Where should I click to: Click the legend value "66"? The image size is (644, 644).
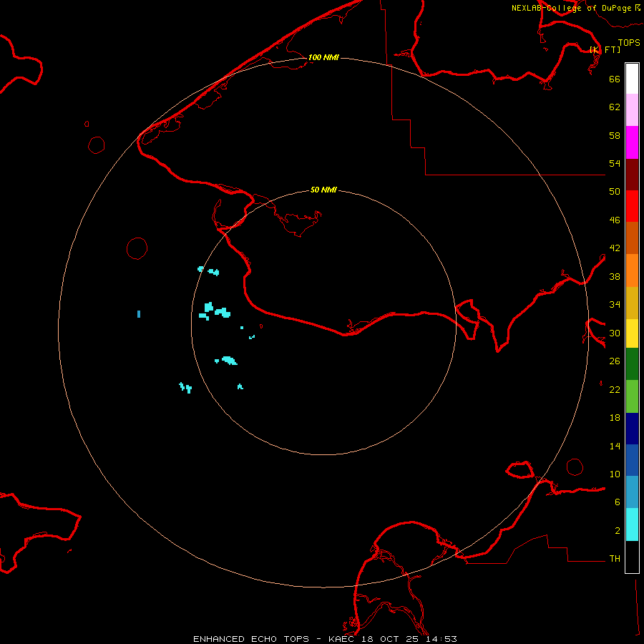click(x=615, y=79)
